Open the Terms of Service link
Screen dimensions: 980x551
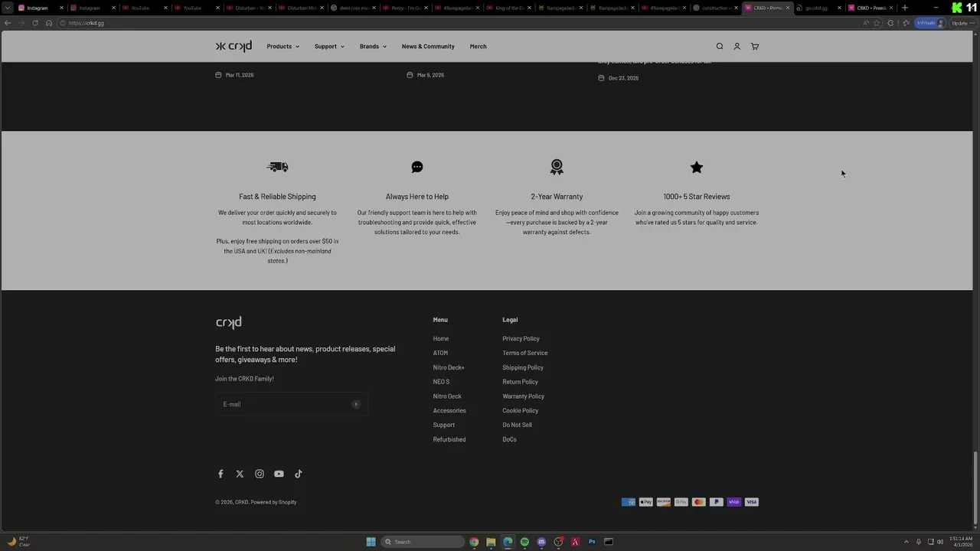(x=525, y=354)
